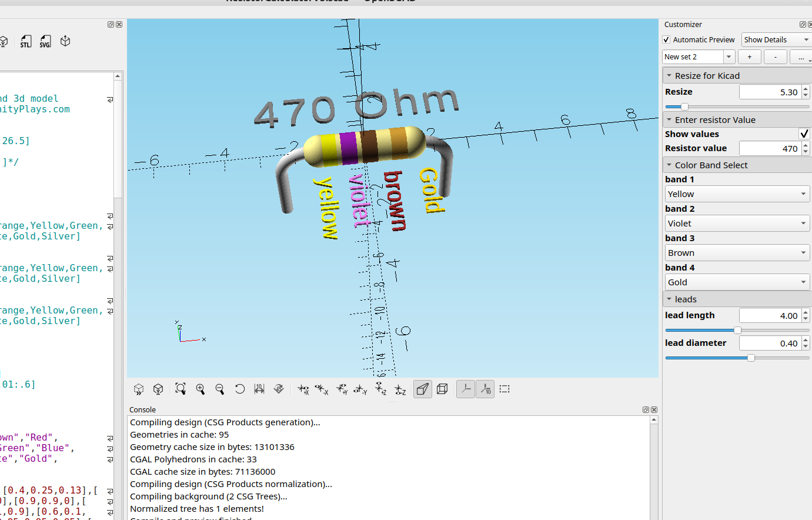Uncheck the Show values checkbox
The height and width of the screenshot is (520, 812).
[x=804, y=134]
